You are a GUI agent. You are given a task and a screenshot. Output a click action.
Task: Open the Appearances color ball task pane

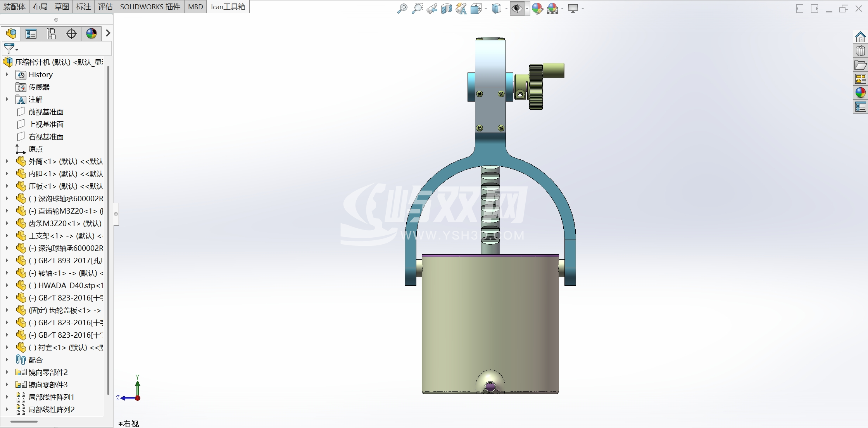[860, 92]
